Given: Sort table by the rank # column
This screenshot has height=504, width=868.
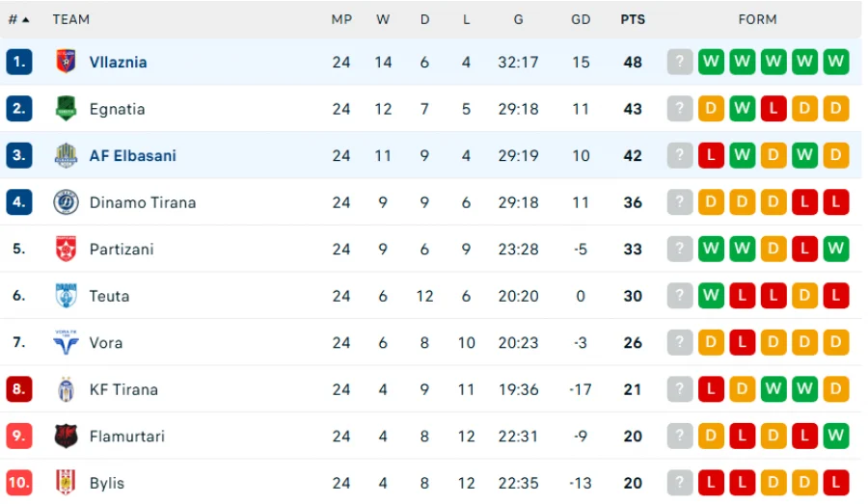Looking at the screenshot, I should [18, 19].
